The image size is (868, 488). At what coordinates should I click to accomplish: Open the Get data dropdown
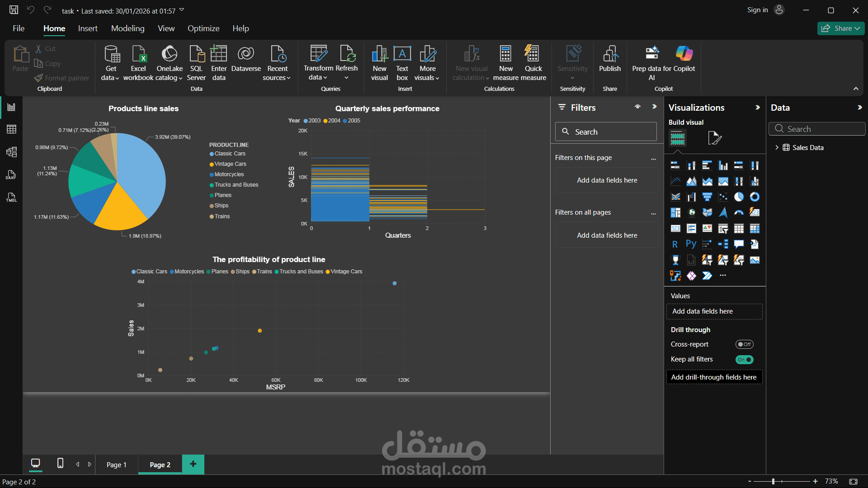(x=110, y=78)
